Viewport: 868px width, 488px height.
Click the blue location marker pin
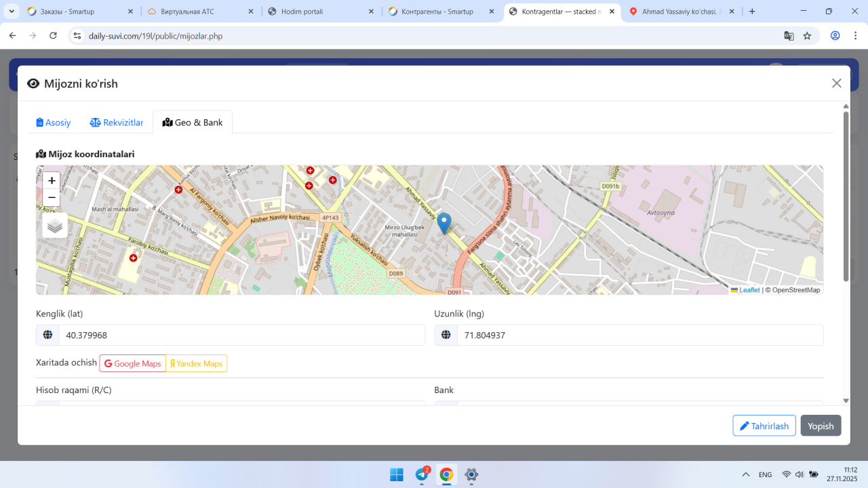click(x=443, y=223)
